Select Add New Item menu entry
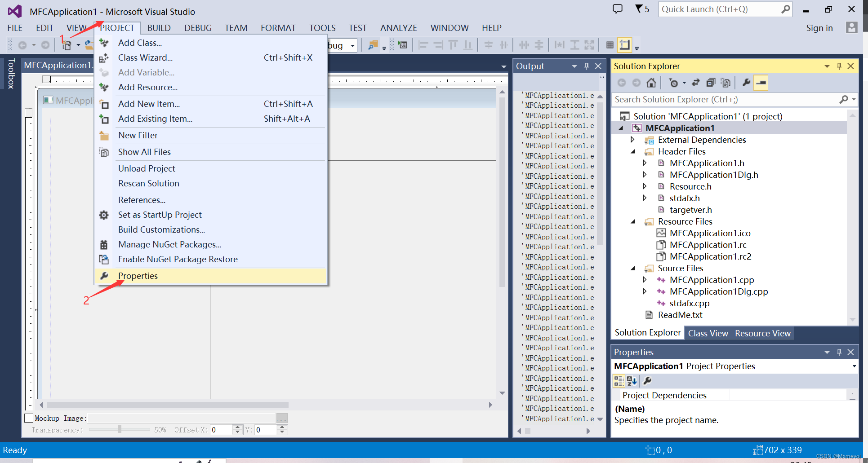The height and width of the screenshot is (463, 868). tap(210, 104)
